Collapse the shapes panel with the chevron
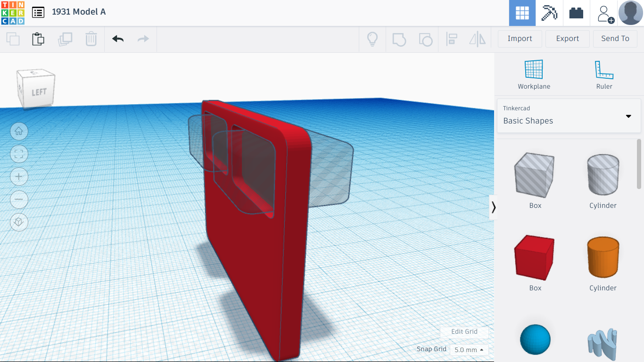Screen dimensions: 644x362 [x=494, y=207]
